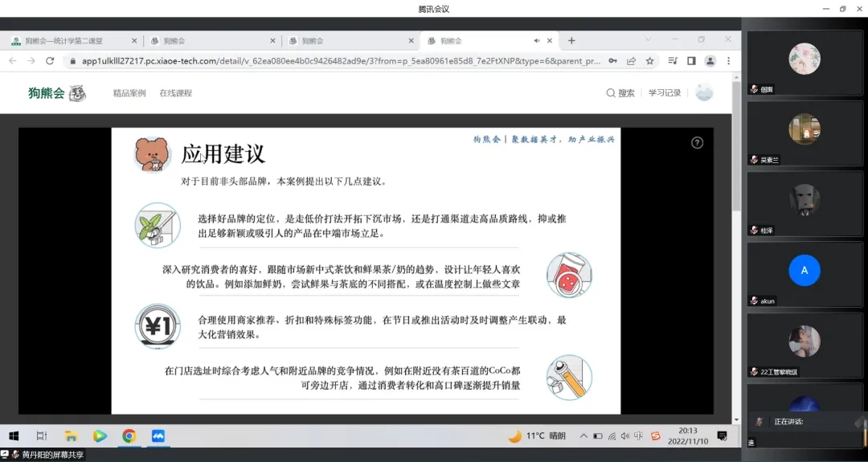Toggle system volume icon in tray
This screenshot has height=462, width=868.
pyautogui.click(x=625, y=436)
